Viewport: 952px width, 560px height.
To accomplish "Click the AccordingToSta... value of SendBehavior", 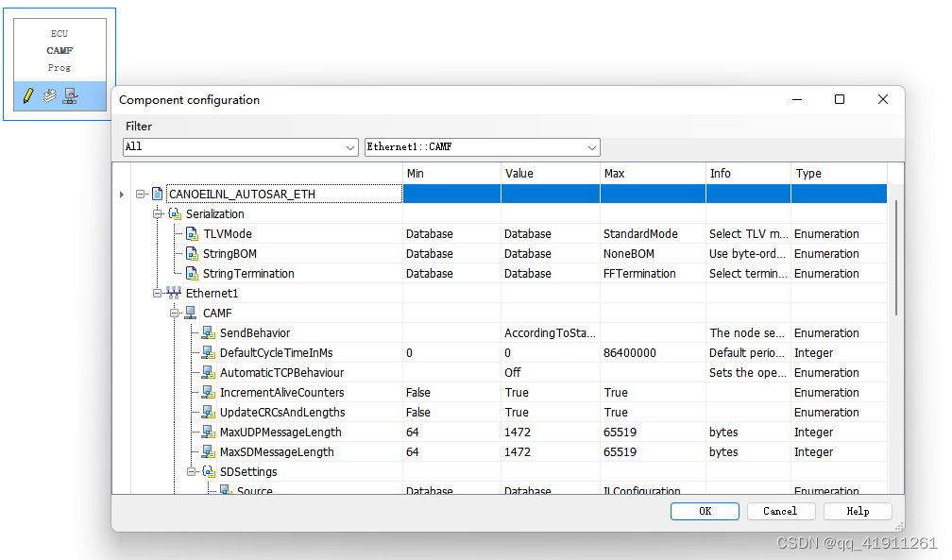I will point(550,332).
